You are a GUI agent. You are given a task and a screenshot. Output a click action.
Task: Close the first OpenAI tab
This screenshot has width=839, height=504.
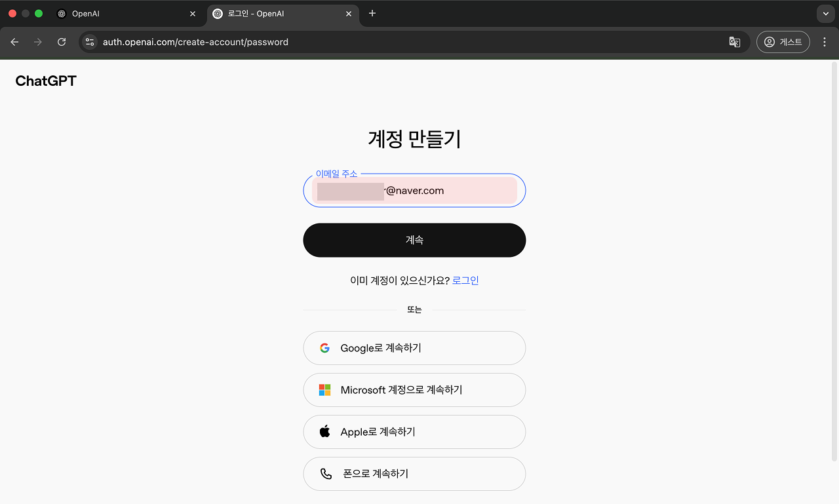193,14
